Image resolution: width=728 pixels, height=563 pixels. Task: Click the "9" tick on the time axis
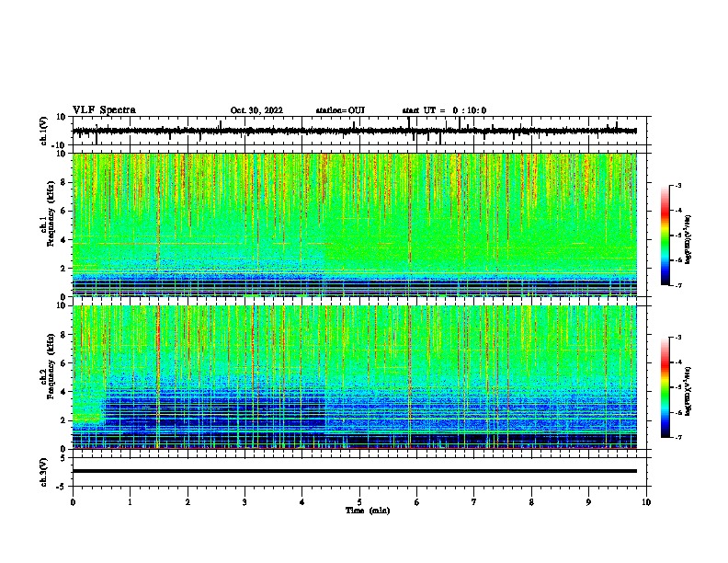(588, 502)
